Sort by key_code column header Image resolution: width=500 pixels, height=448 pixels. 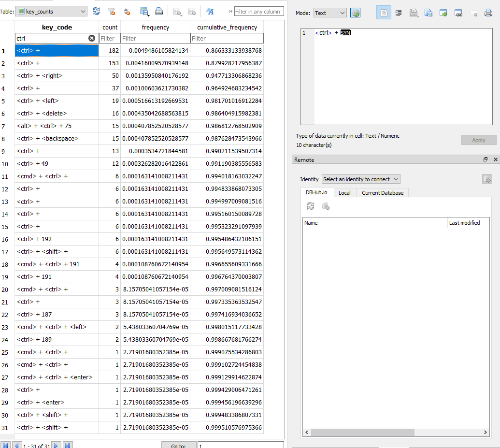pyautogui.click(x=57, y=27)
